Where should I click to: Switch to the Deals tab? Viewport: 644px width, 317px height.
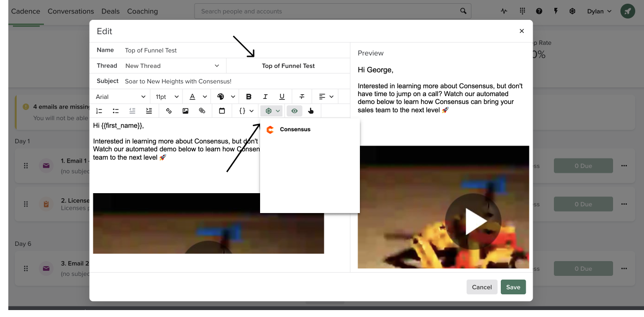click(x=110, y=11)
